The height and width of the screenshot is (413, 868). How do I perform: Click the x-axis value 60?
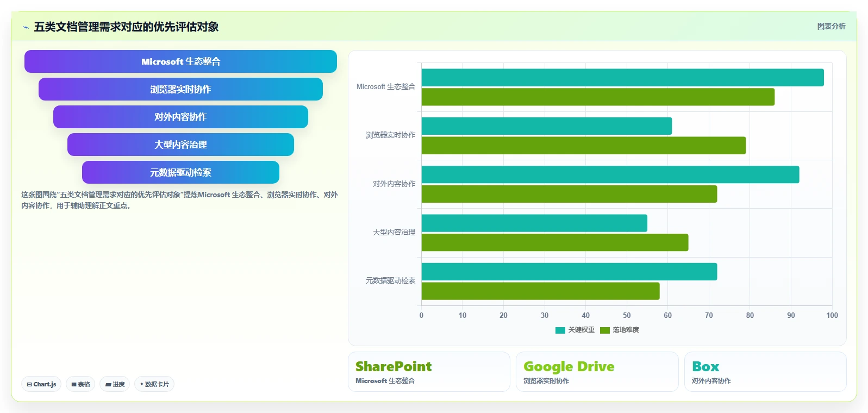tap(667, 315)
